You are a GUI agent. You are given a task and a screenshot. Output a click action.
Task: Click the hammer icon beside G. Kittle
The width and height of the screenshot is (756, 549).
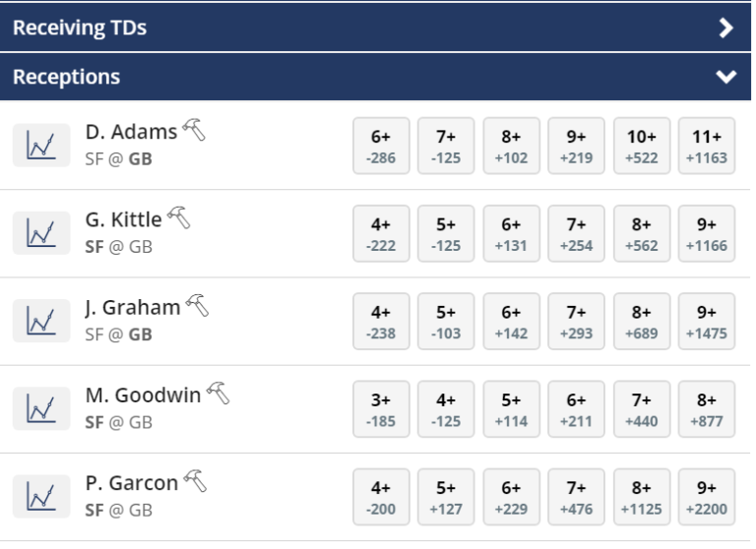179,217
